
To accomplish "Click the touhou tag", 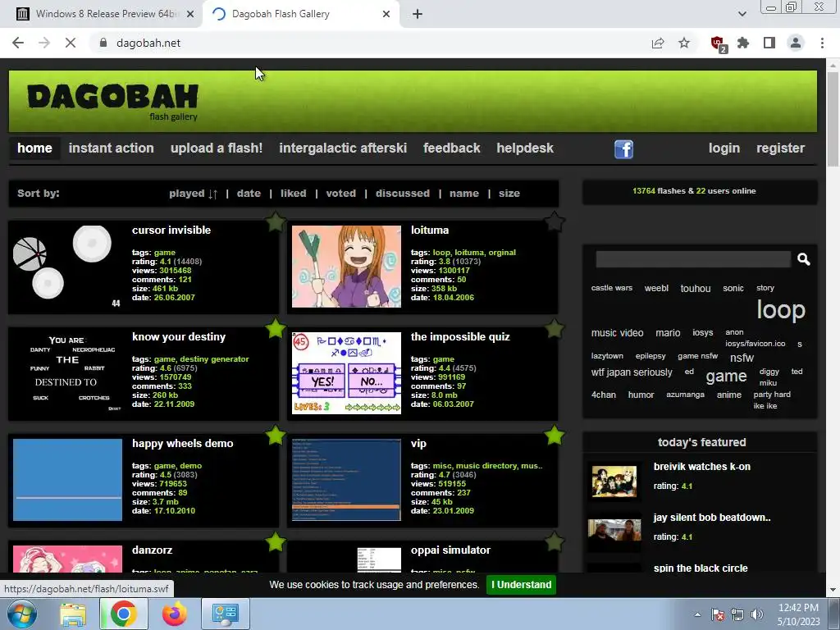I will 696,288.
